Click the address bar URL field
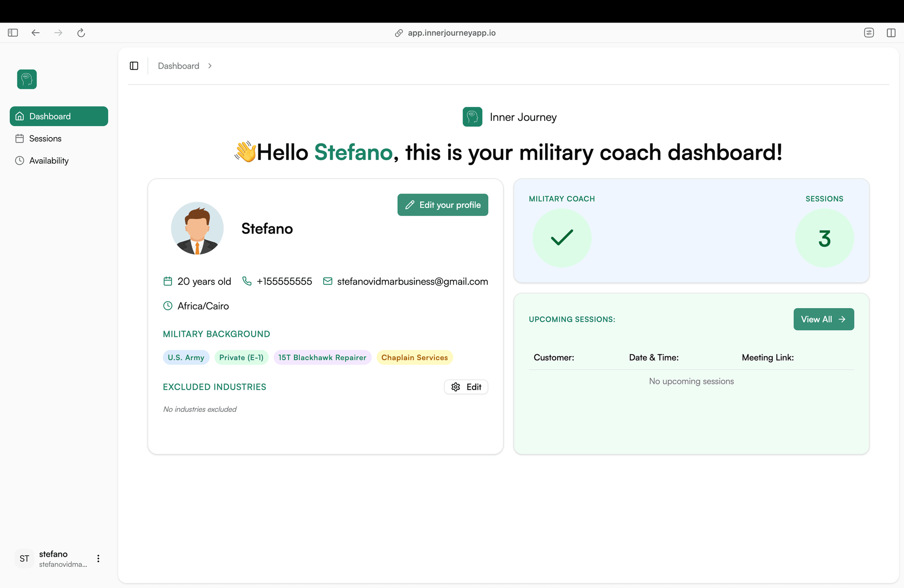Viewport: 904px width, 588px height. click(x=451, y=33)
